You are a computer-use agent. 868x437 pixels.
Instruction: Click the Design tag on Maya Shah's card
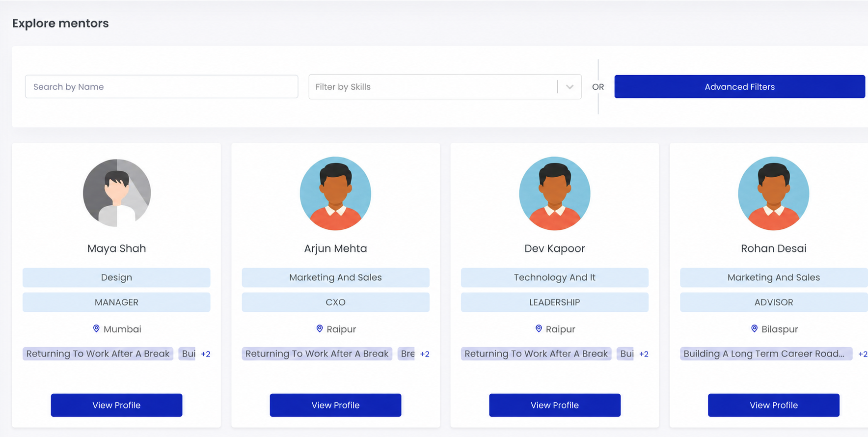(116, 277)
